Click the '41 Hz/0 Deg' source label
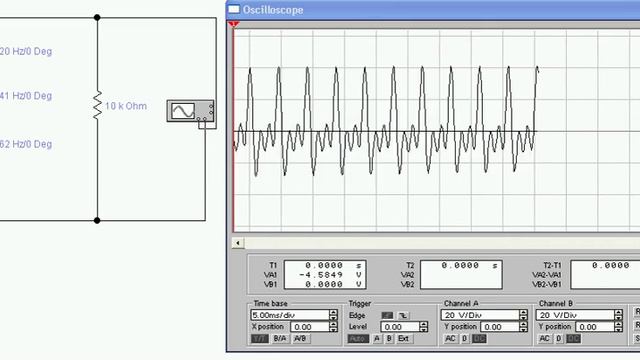 point(26,96)
